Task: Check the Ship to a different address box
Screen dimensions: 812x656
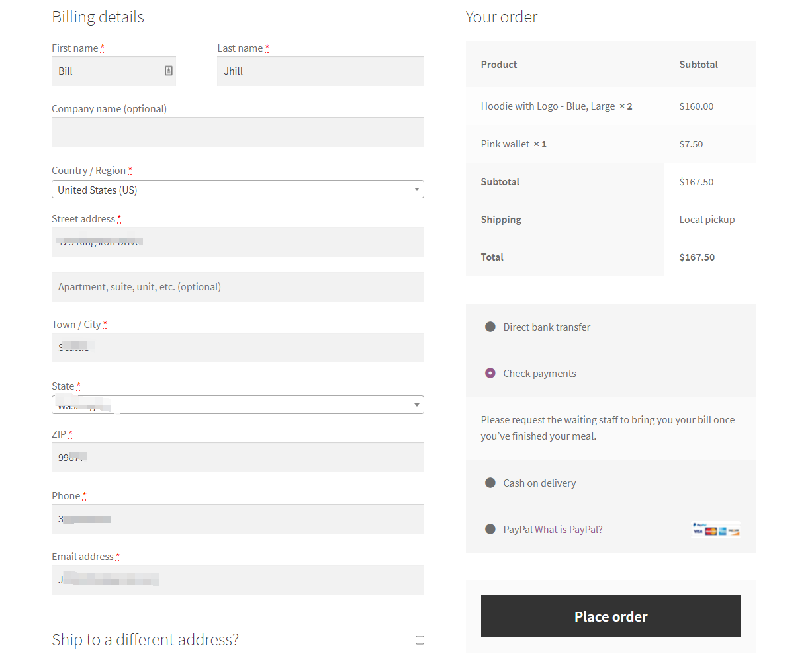Action: pyautogui.click(x=420, y=639)
